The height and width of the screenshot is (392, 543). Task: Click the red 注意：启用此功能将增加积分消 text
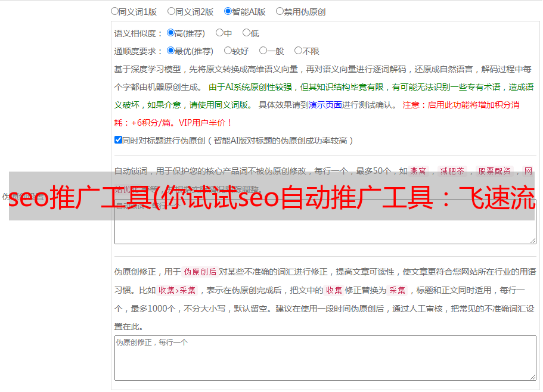[x=461, y=105]
